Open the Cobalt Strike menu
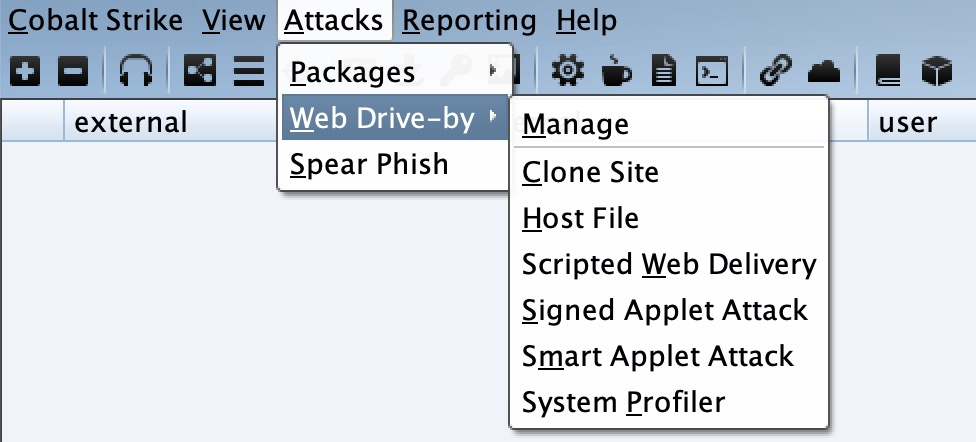The width and height of the screenshot is (976, 442). [x=95, y=20]
